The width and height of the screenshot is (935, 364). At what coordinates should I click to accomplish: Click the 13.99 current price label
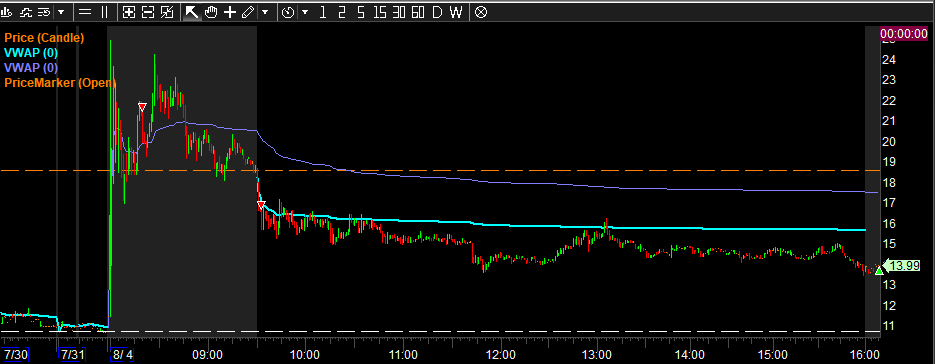[x=903, y=266]
